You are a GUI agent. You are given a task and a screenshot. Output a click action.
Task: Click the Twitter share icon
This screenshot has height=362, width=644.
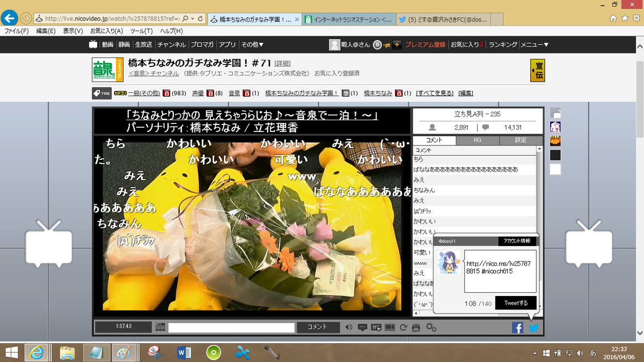point(533,328)
